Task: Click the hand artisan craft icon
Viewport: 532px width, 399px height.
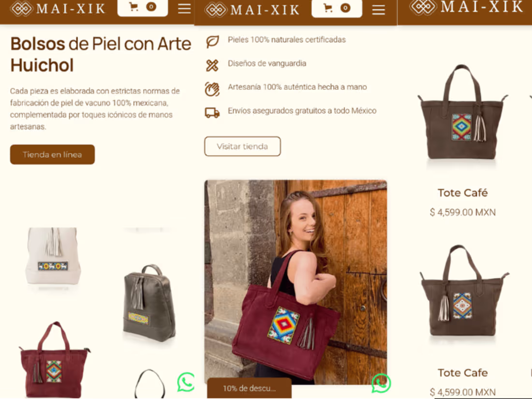Action: (x=212, y=89)
